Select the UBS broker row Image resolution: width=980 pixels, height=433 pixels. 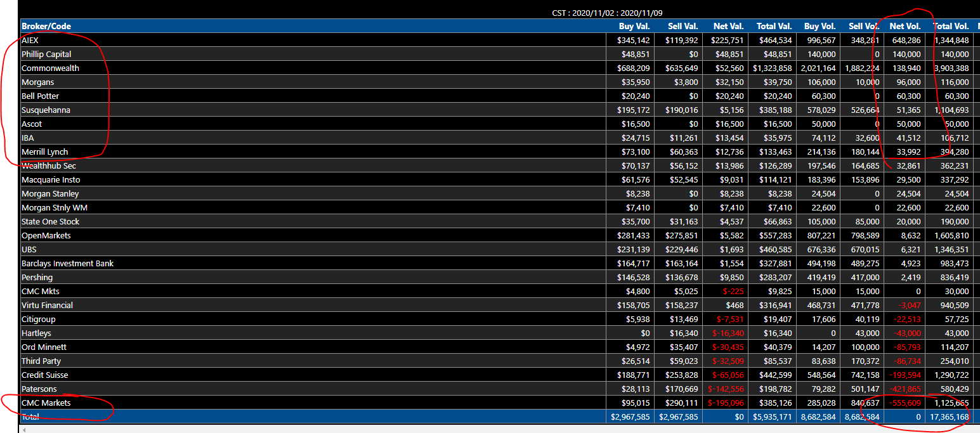[499, 249]
